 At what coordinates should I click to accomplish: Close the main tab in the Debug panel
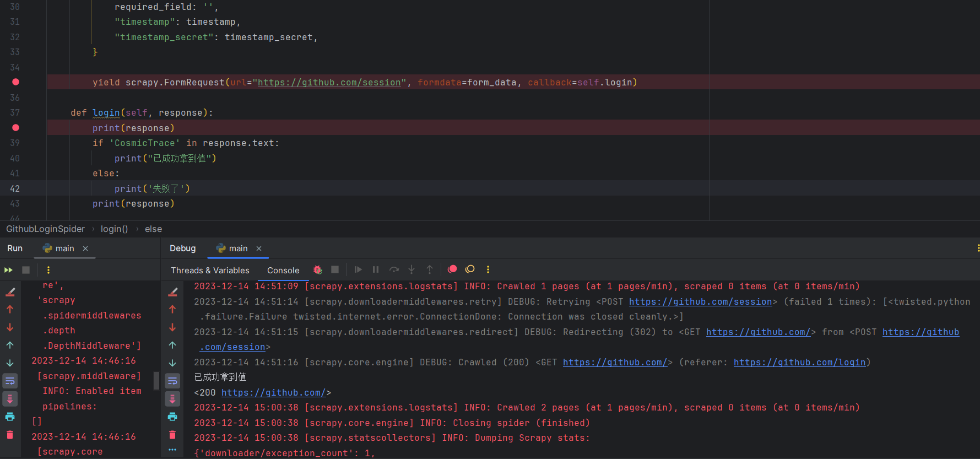point(259,249)
